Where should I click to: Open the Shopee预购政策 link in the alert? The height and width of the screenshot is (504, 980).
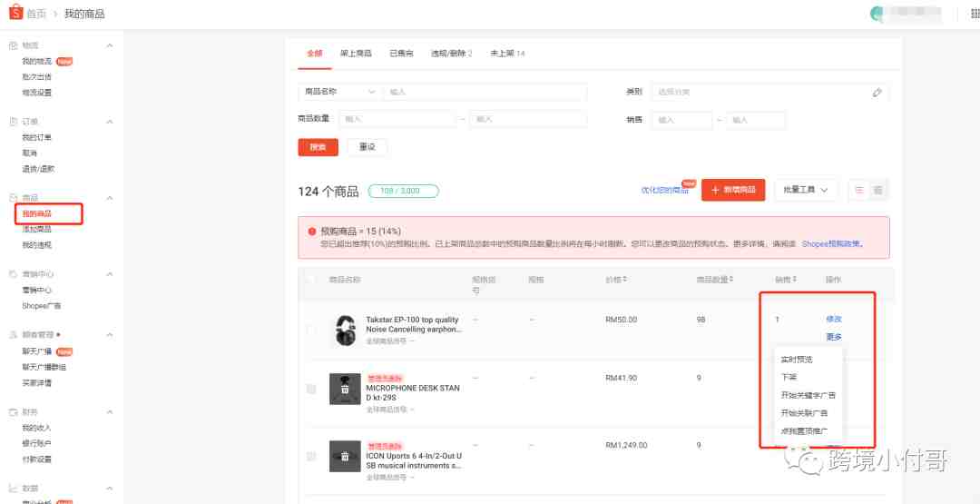(832, 244)
